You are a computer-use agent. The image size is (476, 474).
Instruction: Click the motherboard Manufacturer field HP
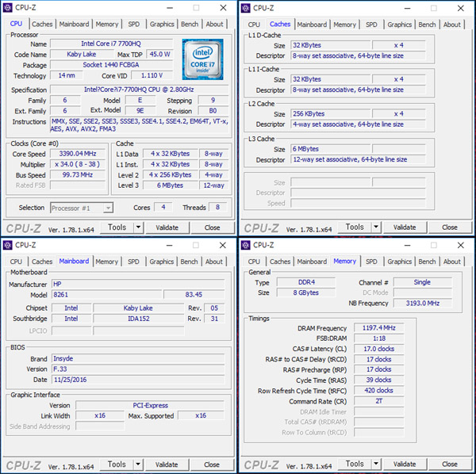point(138,284)
